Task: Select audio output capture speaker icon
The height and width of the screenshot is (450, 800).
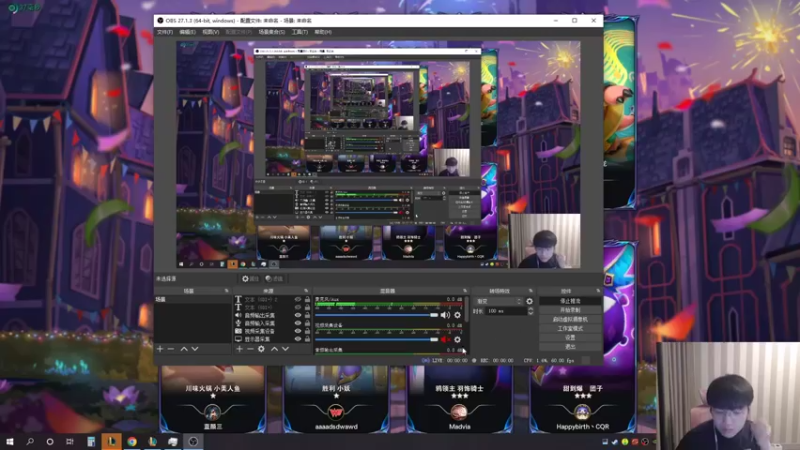Action: click(x=238, y=315)
